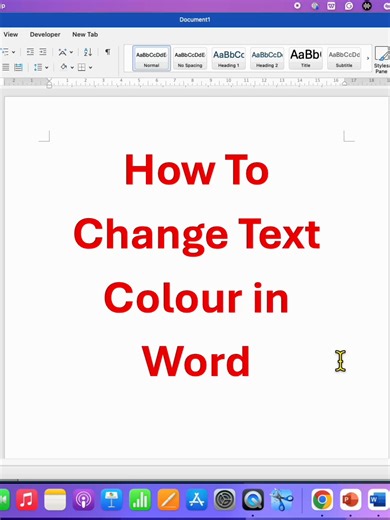Apply the Title style

(306, 58)
